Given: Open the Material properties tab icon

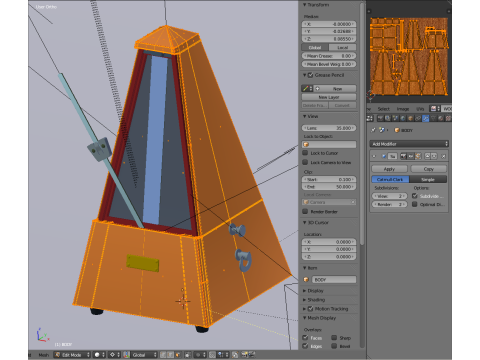Looking at the screenshot, I should [441, 118].
